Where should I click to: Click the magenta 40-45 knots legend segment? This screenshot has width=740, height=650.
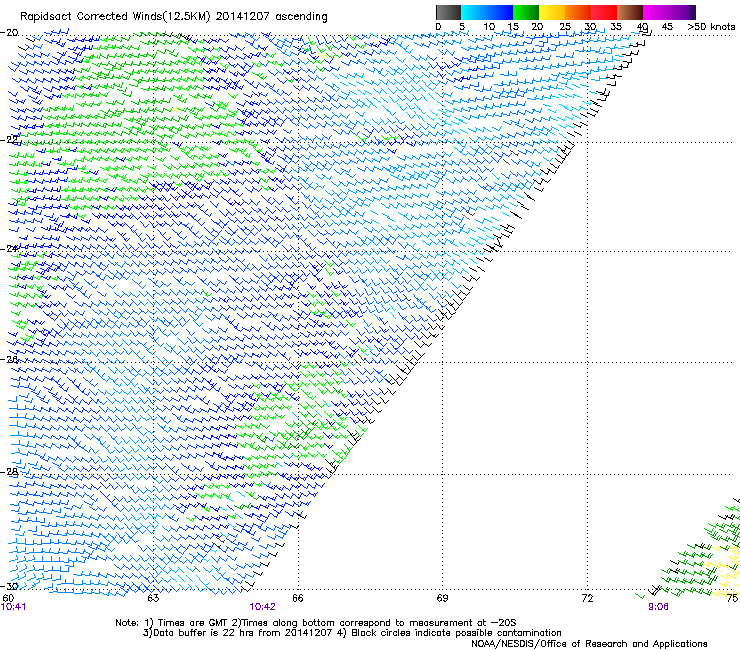[x=656, y=12]
